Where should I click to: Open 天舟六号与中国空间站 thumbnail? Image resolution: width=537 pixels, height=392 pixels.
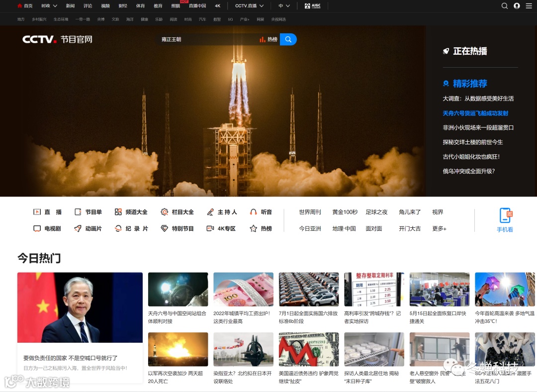(x=178, y=289)
